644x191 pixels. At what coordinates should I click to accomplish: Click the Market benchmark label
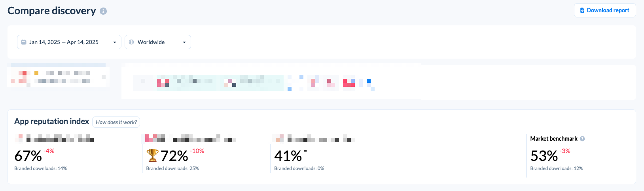click(554, 139)
